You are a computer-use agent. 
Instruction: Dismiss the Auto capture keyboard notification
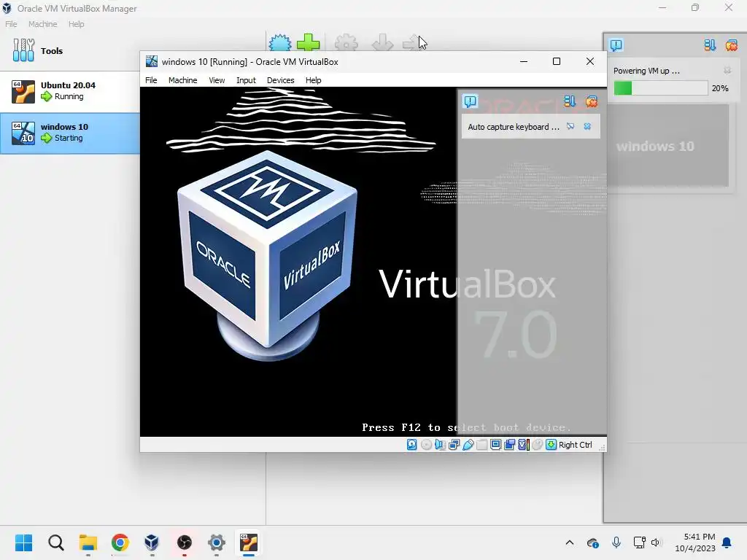tap(587, 126)
